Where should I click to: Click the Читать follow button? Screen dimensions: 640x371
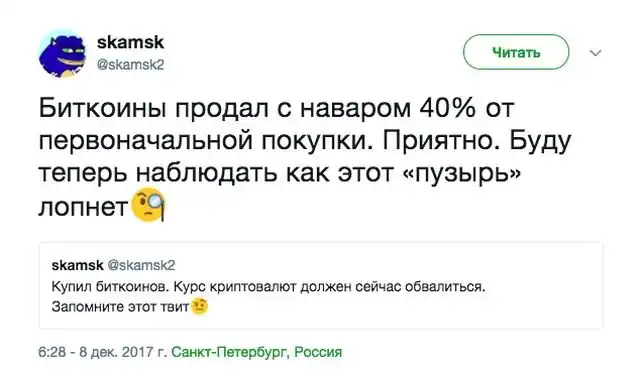[x=516, y=52]
